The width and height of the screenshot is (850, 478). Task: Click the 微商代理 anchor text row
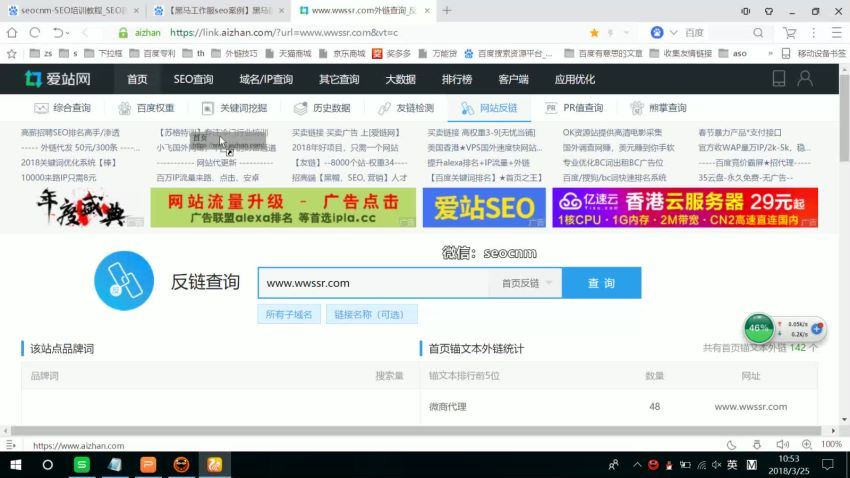tap(619, 406)
